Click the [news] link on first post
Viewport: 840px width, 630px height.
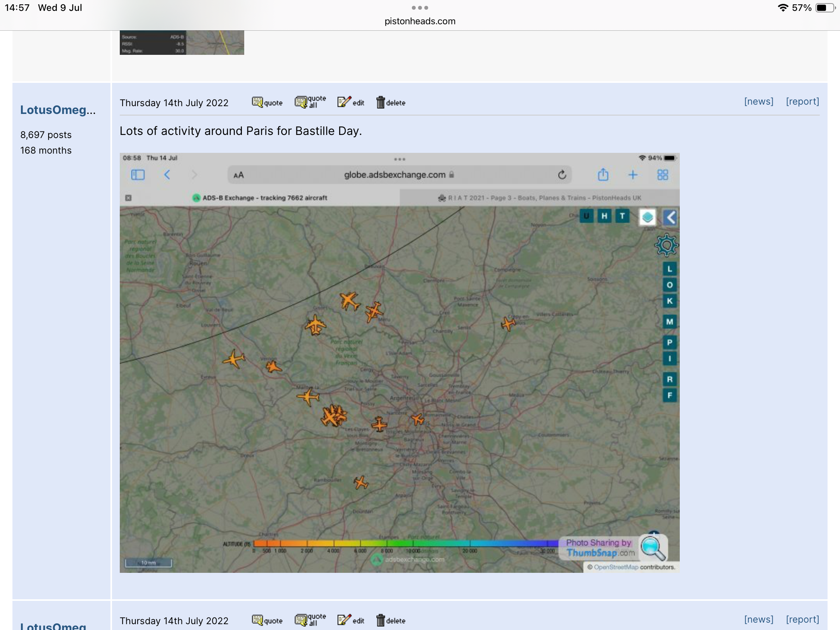click(x=758, y=101)
